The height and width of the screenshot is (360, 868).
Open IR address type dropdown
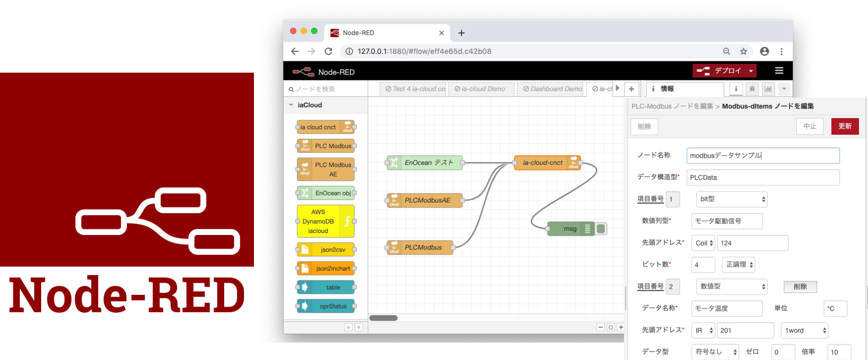(703, 330)
